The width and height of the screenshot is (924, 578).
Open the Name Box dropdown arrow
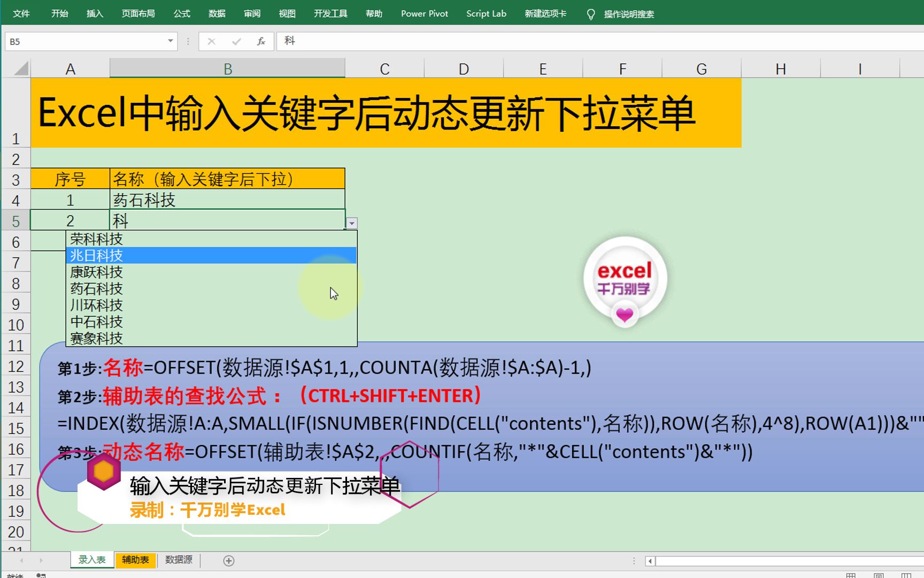tap(169, 41)
